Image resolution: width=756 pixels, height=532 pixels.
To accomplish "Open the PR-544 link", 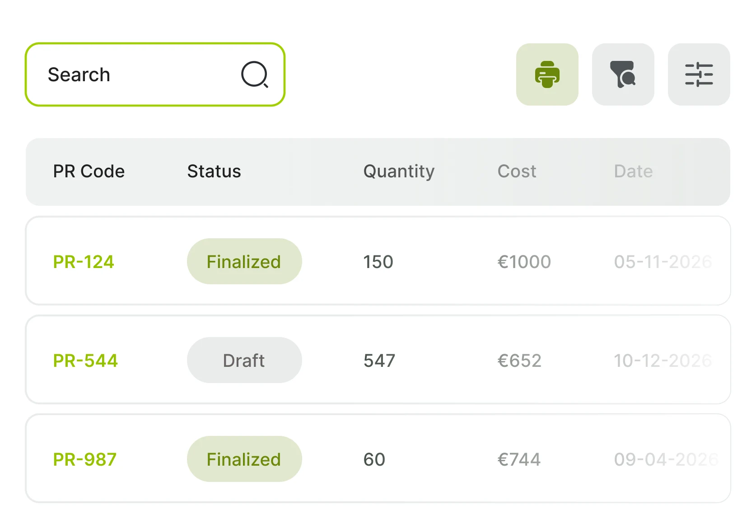I will pos(85,361).
